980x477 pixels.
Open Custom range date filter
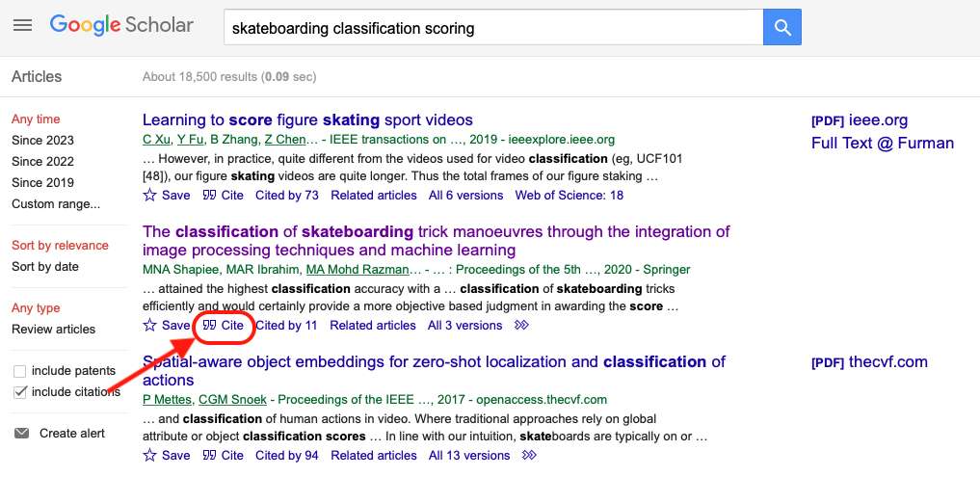click(56, 204)
